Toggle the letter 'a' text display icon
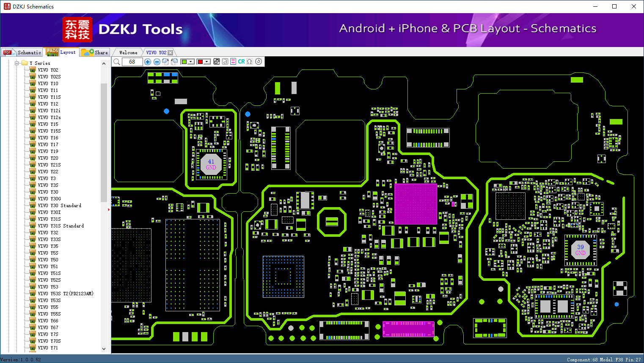 [x=225, y=61]
